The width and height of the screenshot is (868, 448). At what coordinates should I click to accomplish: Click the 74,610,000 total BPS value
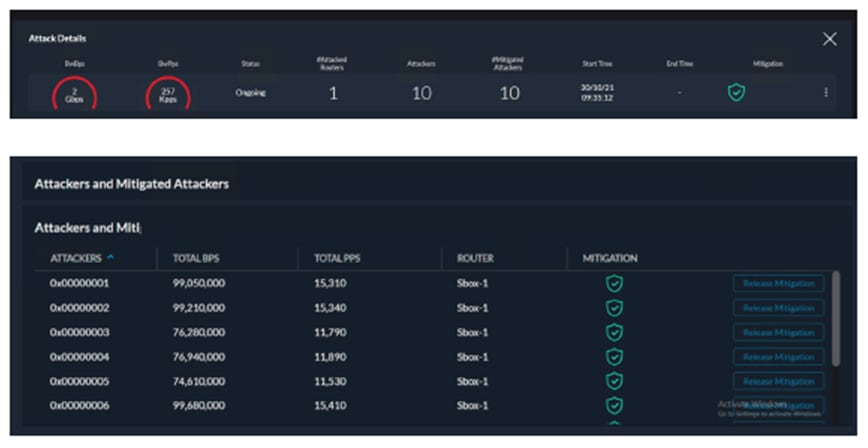click(x=199, y=381)
